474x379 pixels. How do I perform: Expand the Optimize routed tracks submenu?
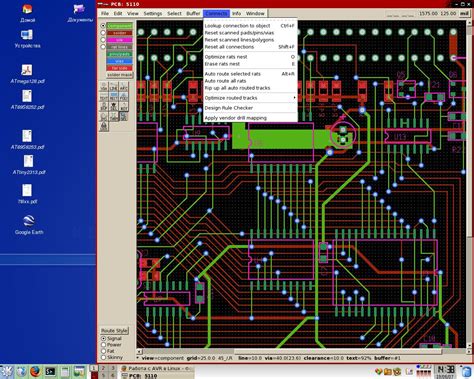point(250,98)
